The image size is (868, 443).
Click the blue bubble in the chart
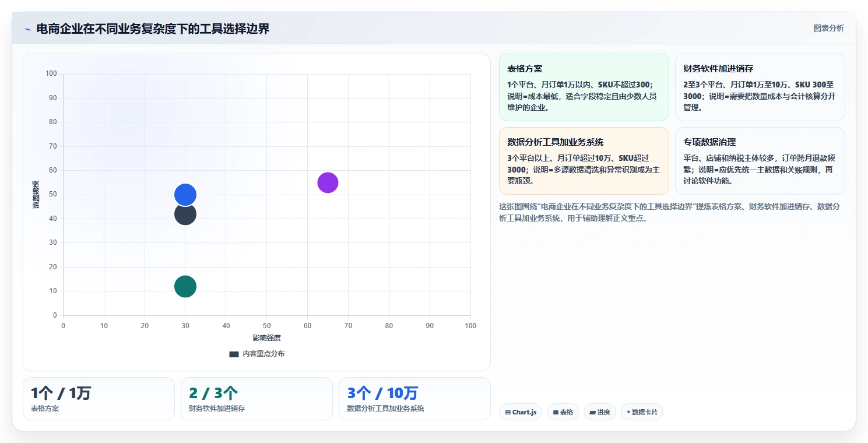[185, 195]
